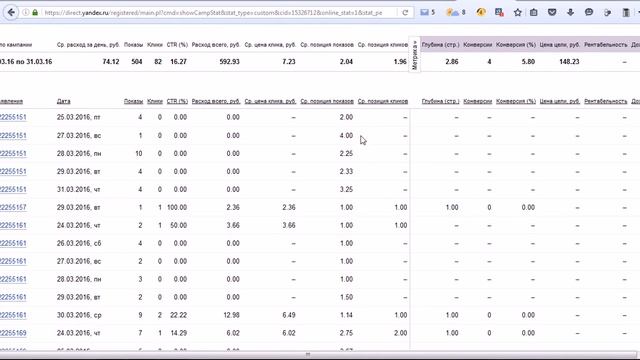Select total spend value 592.93
The height and width of the screenshot is (360, 640).
[x=229, y=62]
